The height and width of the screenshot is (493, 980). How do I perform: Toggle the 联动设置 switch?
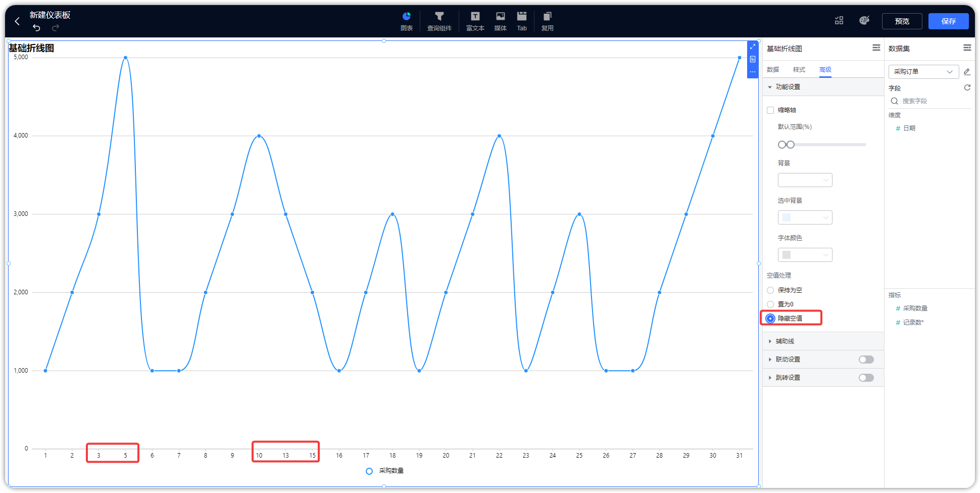pos(866,360)
